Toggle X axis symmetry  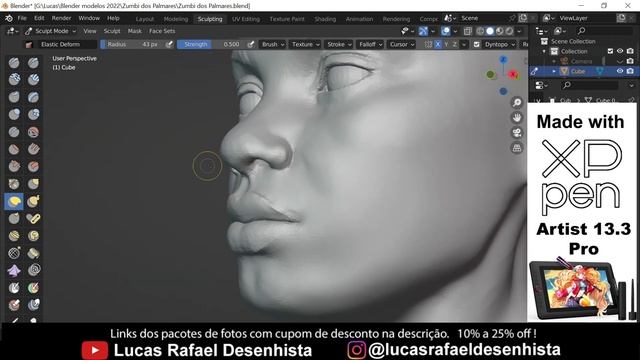[x=438, y=44]
